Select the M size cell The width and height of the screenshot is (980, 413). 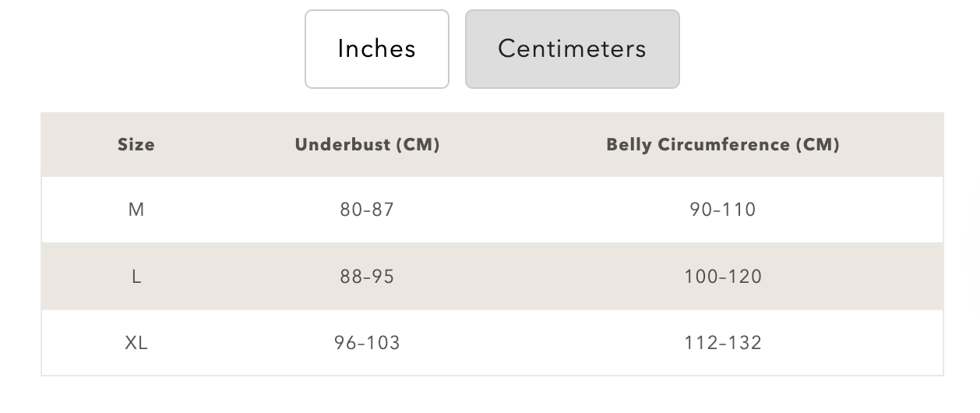point(136,210)
